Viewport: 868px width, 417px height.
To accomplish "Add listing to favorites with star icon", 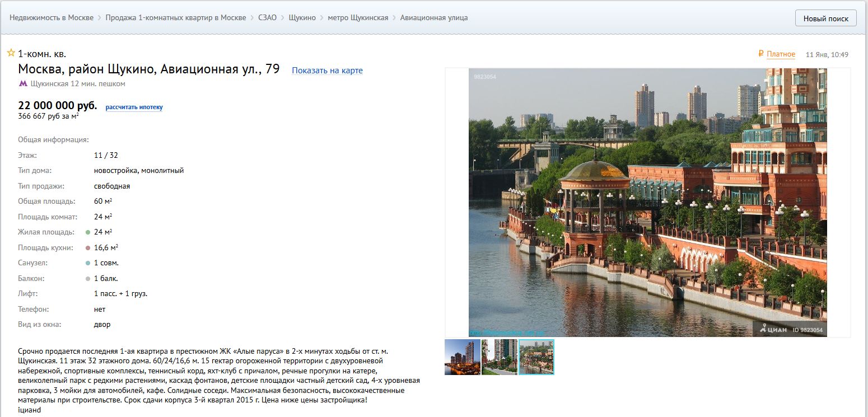I will click(11, 53).
